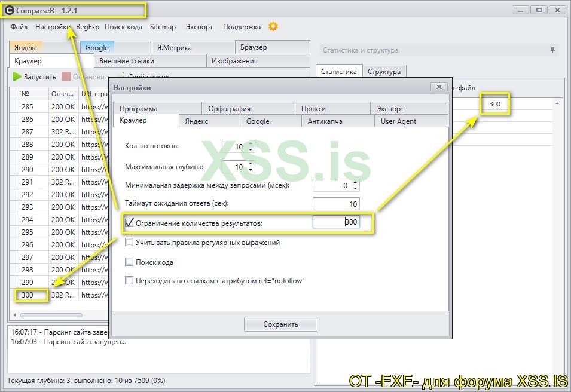Open the Sitemap menu
Image resolution: width=571 pixels, height=392 pixels.
tap(163, 26)
